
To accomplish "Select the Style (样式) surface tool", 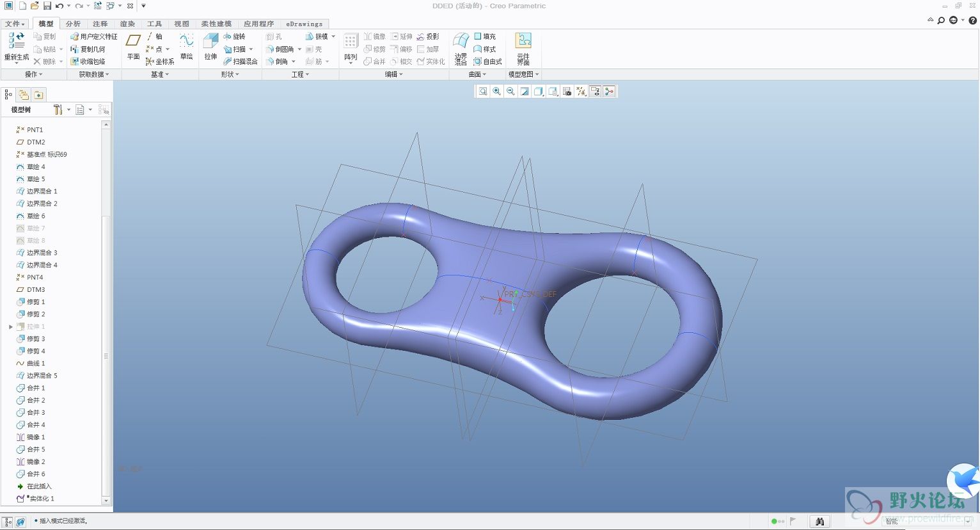I will point(485,49).
